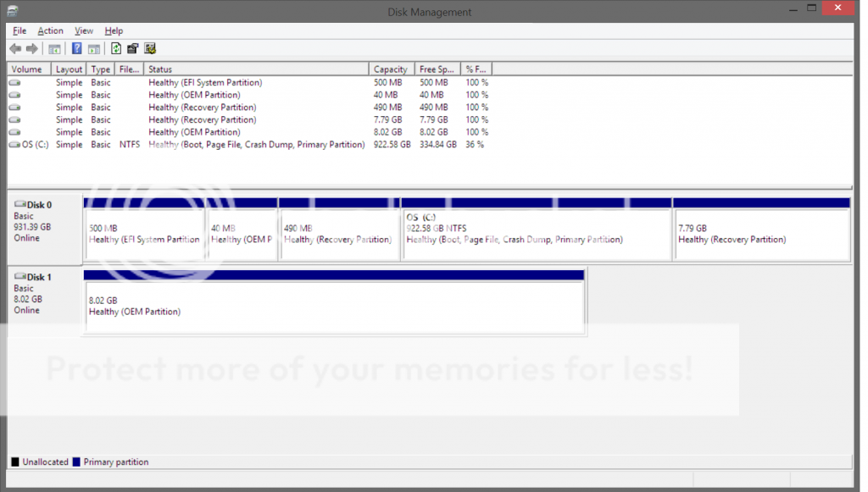Click the OS (C:) drive icon in volume list

pos(14,145)
